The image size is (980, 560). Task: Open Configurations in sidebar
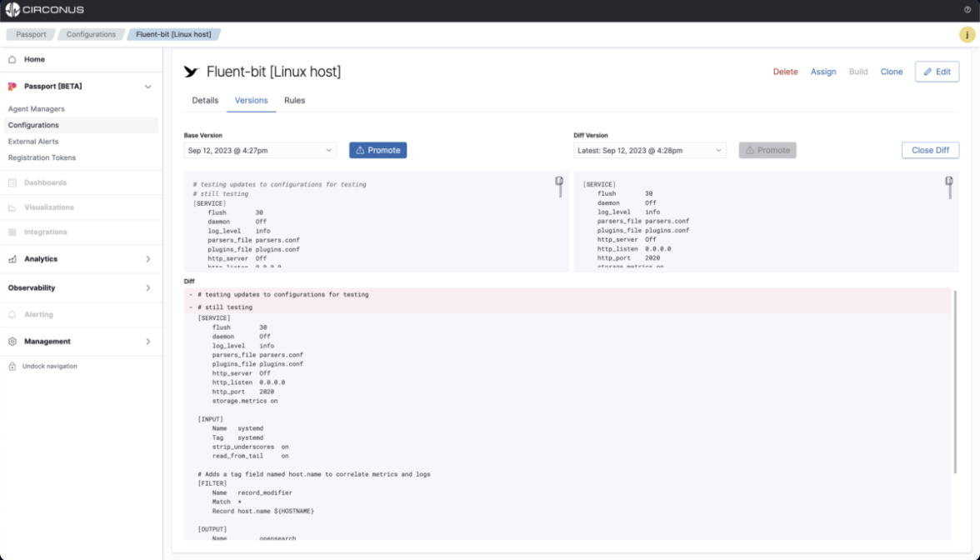pos(80,125)
